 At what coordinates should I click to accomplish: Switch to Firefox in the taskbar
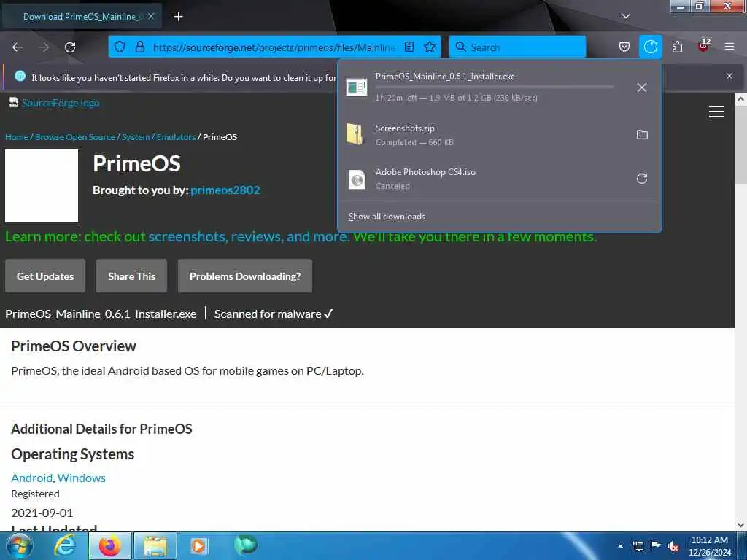[109, 545]
